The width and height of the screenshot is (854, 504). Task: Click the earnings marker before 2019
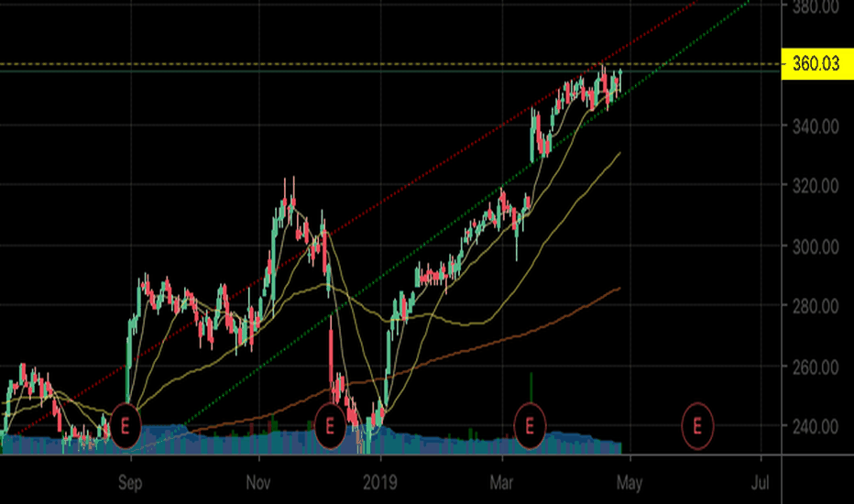pyautogui.click(x=330, y=425)
